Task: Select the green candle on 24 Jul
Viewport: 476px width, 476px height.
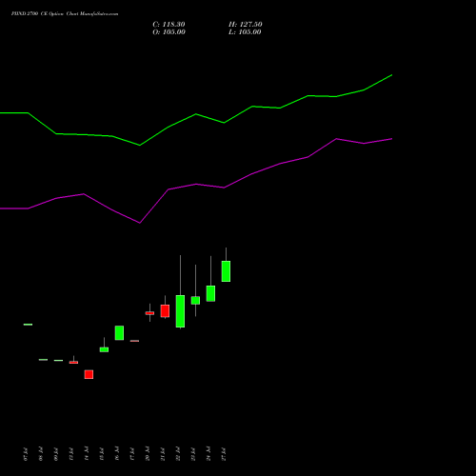Action: [210, 293]
